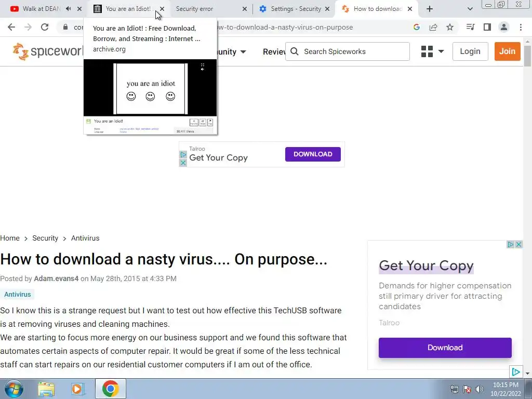Switch to the Settings - Security tab
Screen dimensions: 532x399
(x=296, y=9)
